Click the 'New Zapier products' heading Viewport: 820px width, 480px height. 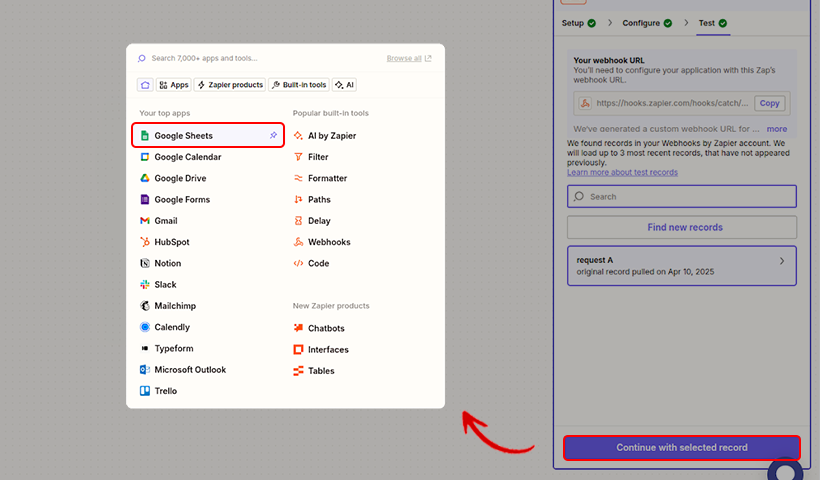coord(331,306)
